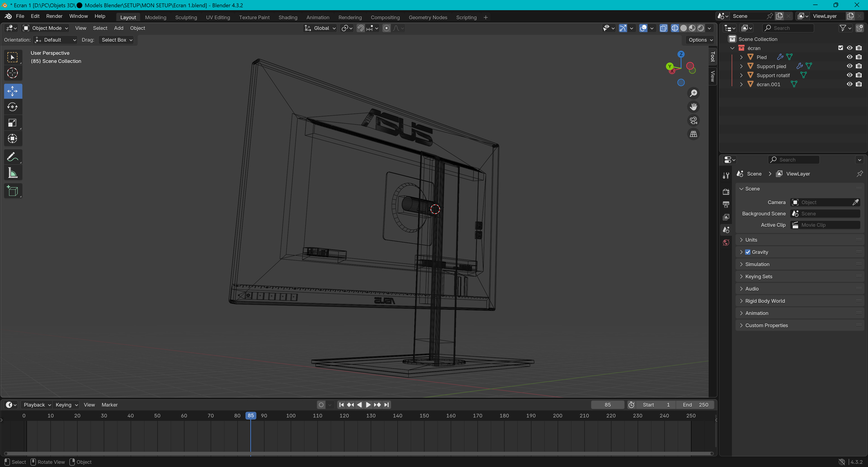Viewport: 868px width, 467px height.
Task: Click the frame 85 playhead marker
Action: (251, 416)
